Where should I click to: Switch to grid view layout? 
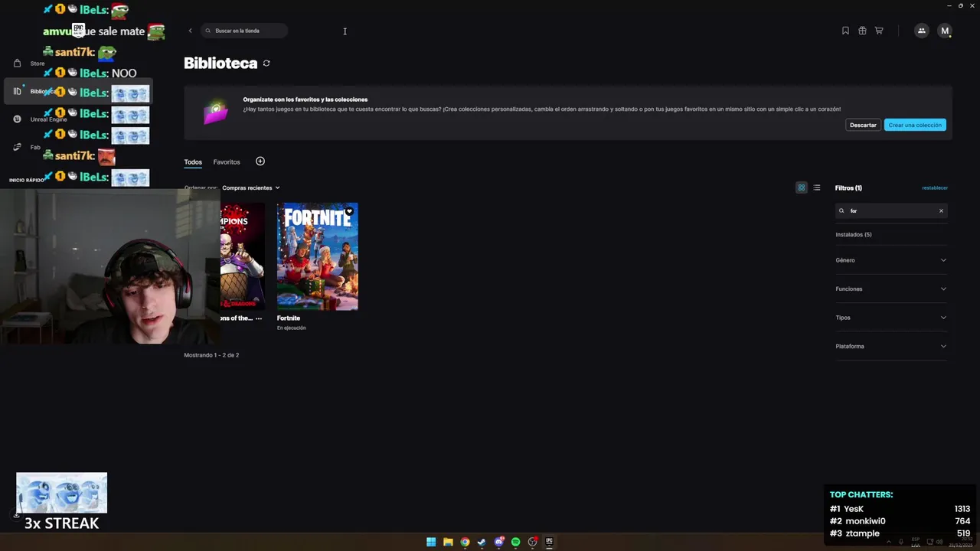pos(802,187)
